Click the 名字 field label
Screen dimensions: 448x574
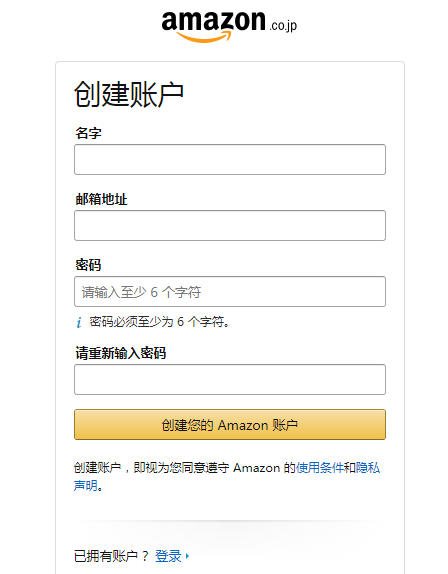point(88,133)
